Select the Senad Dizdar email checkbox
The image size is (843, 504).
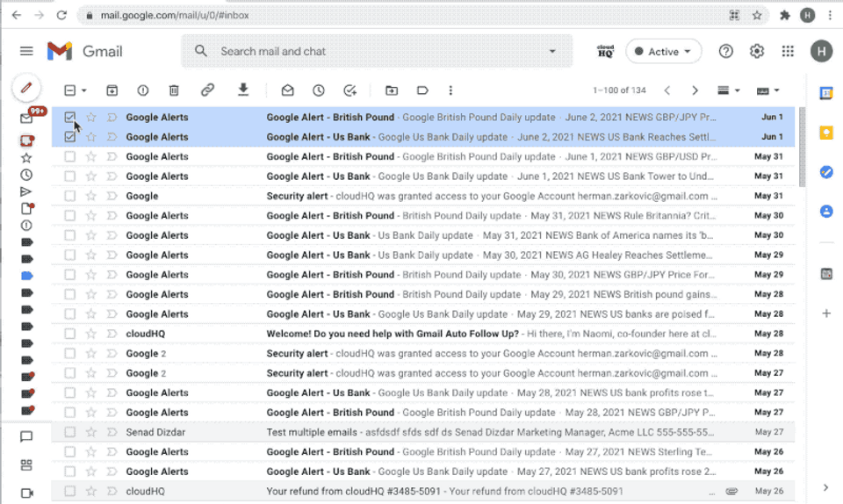(69, 432)
